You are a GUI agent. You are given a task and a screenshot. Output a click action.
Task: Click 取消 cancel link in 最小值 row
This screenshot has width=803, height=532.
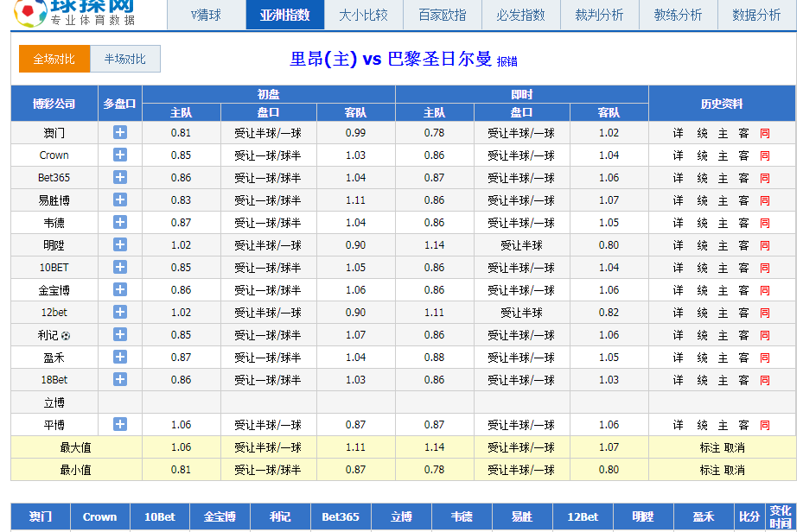click(735, 470)
